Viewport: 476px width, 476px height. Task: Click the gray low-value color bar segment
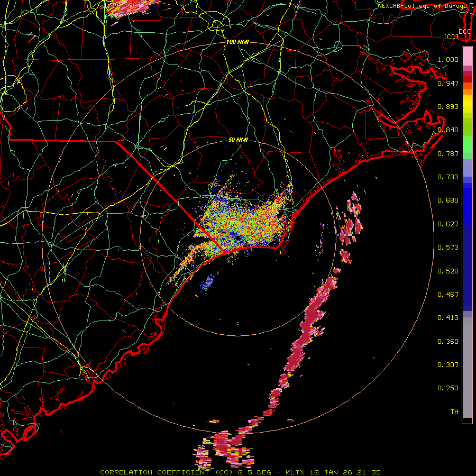pyautogui.click(x=467, y=368)
